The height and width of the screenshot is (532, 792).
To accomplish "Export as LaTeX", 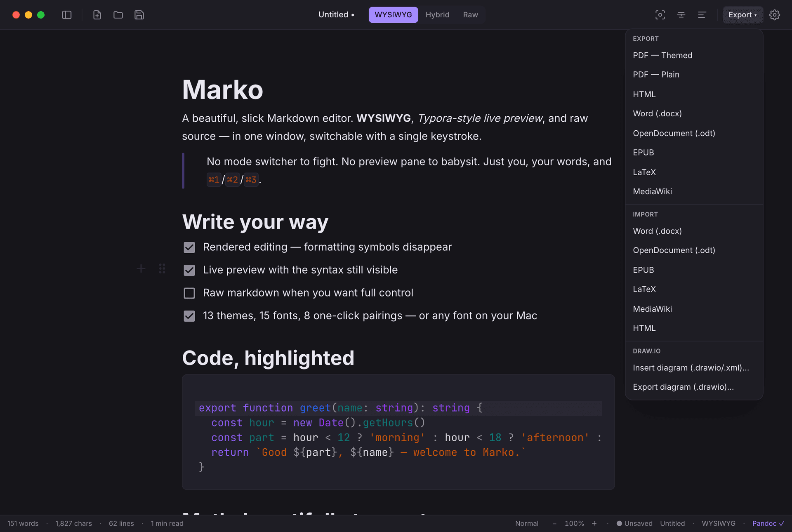I will (694, 172).
